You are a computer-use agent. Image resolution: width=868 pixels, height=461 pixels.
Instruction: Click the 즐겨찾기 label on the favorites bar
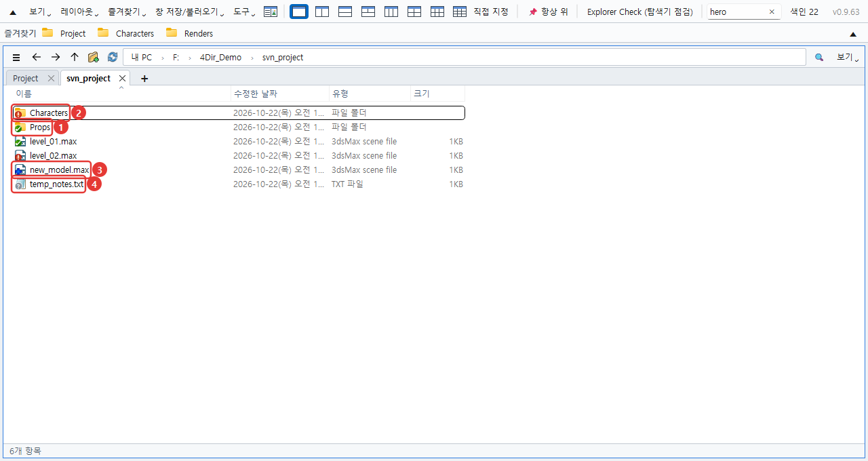pos(20,33)
